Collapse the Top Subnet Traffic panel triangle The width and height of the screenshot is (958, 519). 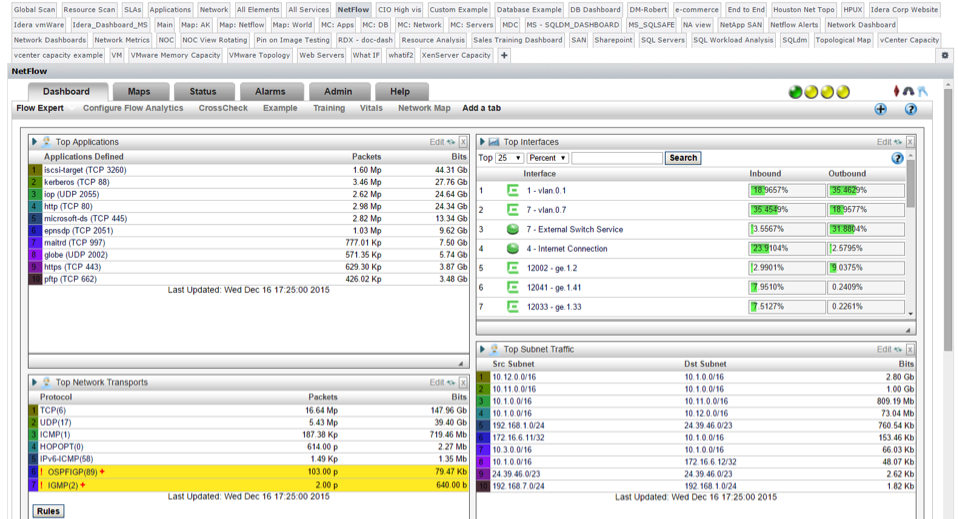tap(481, 350)
